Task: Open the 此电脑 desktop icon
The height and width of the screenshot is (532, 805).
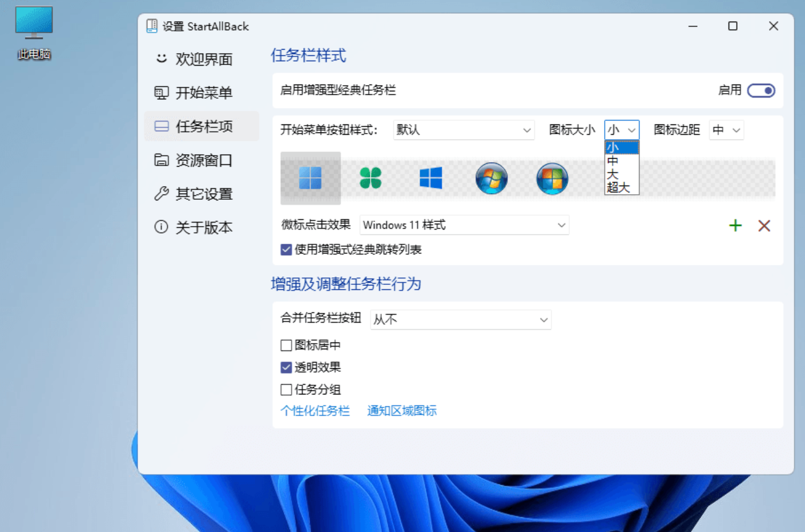Action: click(34, 33)
